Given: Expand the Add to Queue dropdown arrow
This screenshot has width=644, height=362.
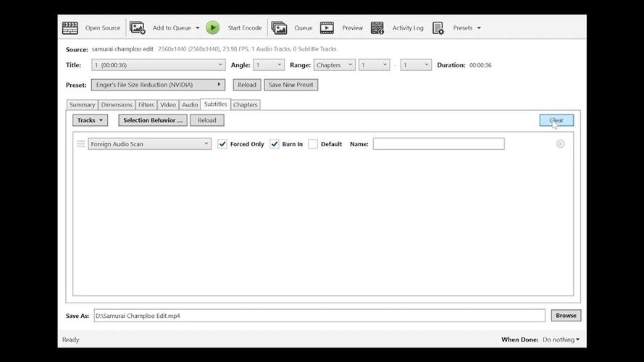Looking at the screenshot, I should 198,28.
